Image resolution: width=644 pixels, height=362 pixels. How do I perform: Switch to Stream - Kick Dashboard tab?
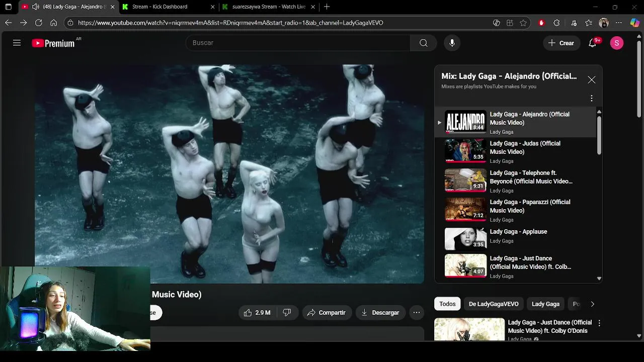(x=168, y=7)
